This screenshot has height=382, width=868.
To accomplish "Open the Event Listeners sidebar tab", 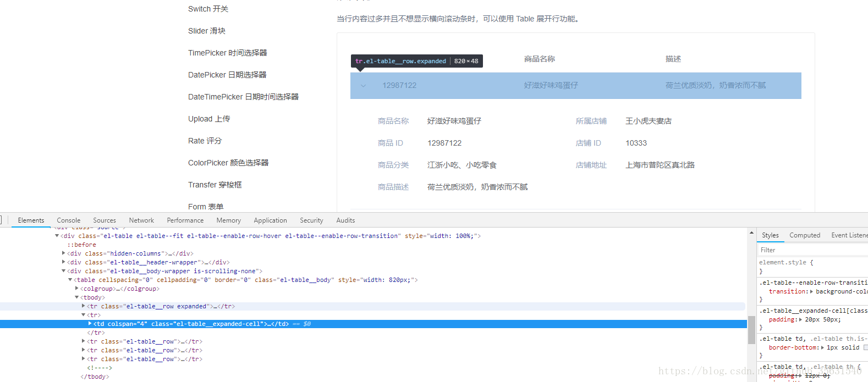I will [x=849, y=235].
